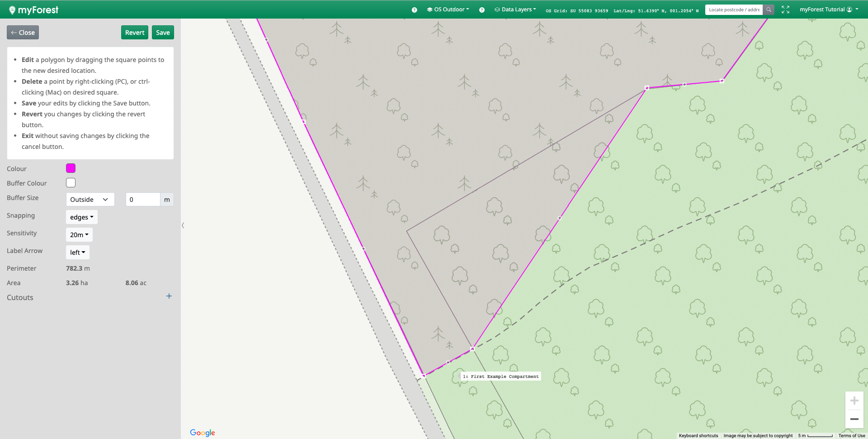Click the myForest logo icon
This screenshot has height=439, width=868.
coord(12,10)
